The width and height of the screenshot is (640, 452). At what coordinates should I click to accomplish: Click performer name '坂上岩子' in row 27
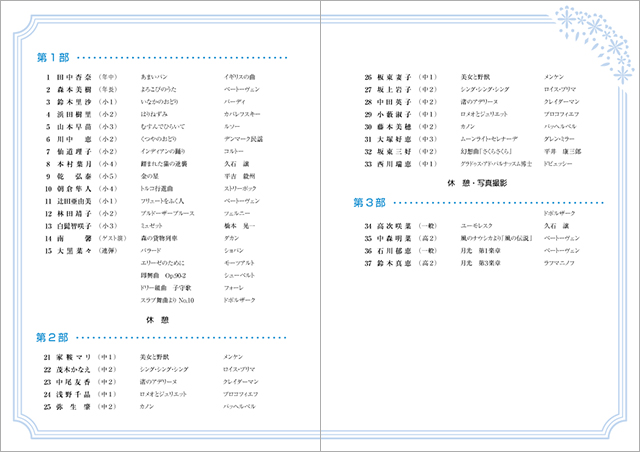pyautogui.click(x=394, y=90)
